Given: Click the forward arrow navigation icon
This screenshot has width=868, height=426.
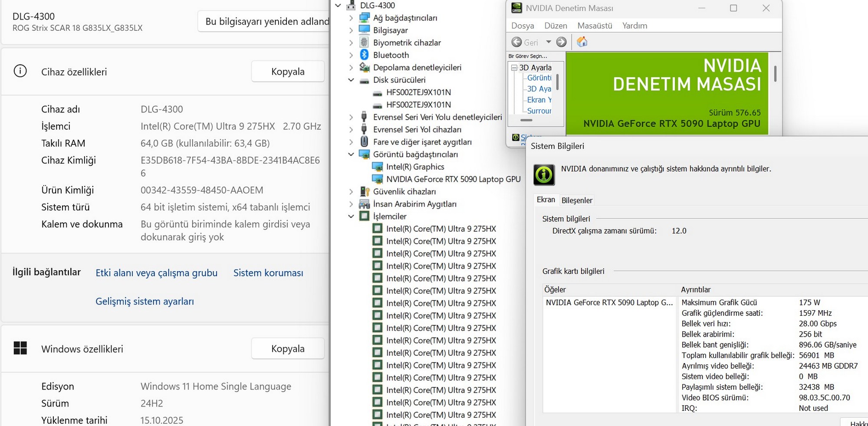Looking at the screenshot, I should tap(561, 42).
